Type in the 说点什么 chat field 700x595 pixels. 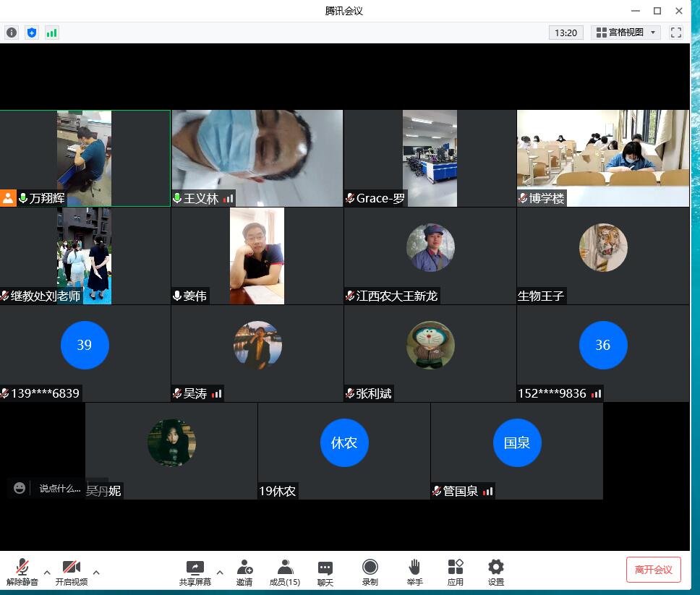point(59,489)
